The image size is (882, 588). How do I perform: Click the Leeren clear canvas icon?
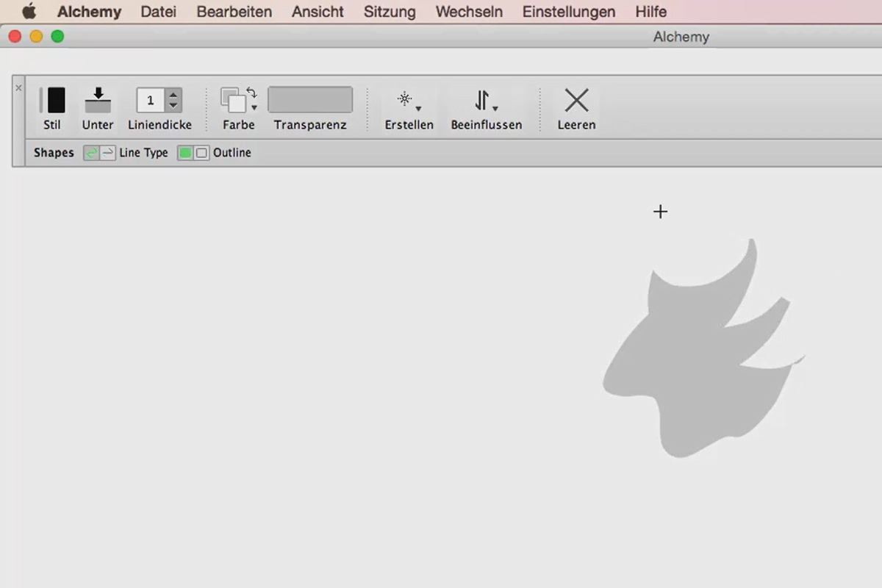tap(576, 101)
